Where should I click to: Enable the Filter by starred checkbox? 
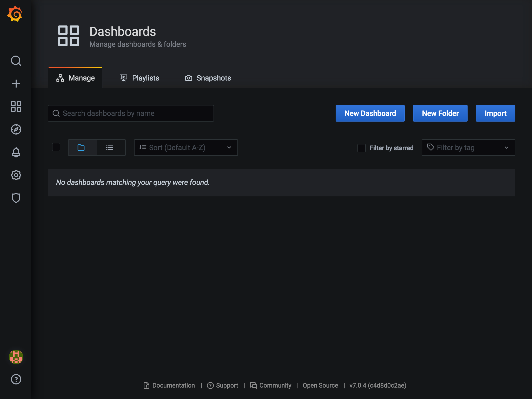[x=361, y=148]
